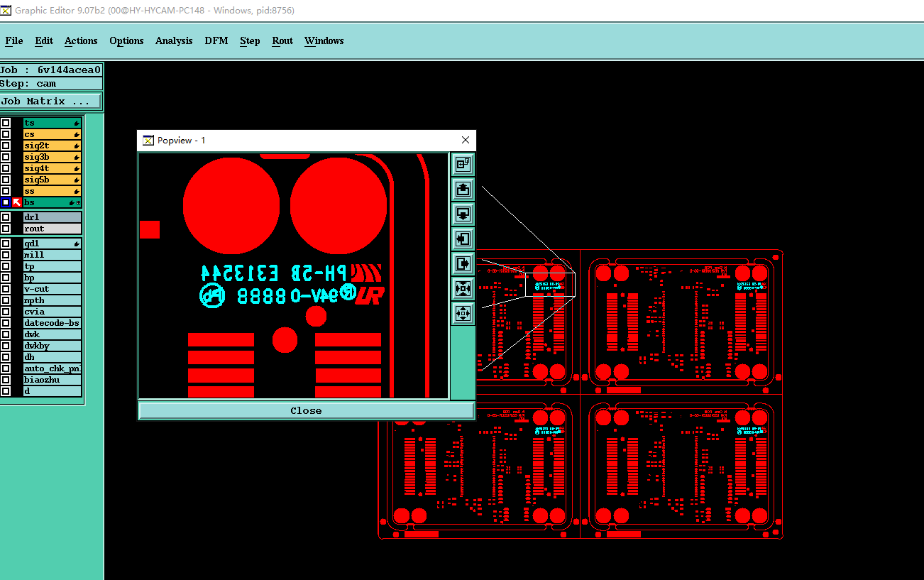
Task: Pan the Popview upward with the up-arrow icon
Action: click(x=463, y=190)
